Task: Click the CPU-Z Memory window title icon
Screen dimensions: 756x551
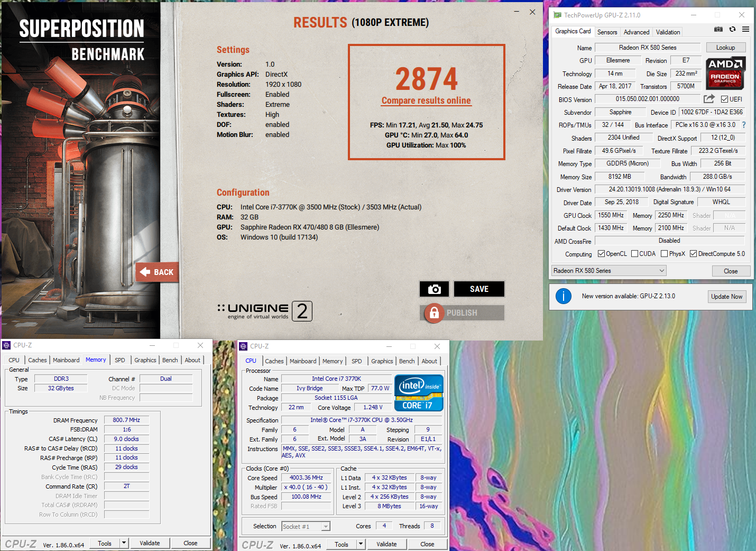Action: point(6,345)
